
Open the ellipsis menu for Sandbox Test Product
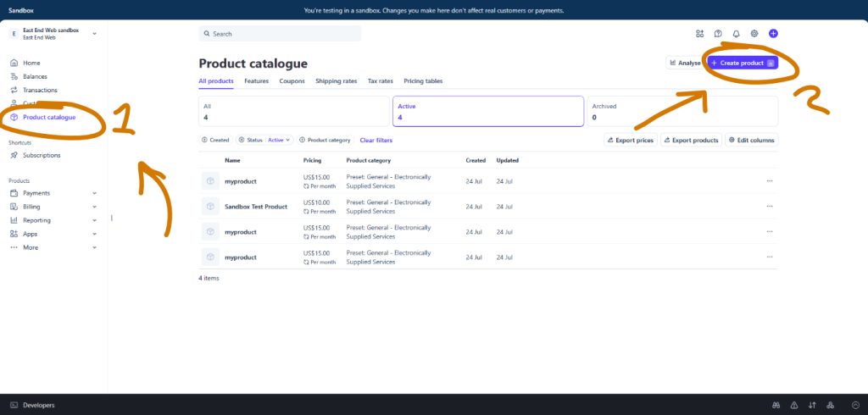coord(770,207)
